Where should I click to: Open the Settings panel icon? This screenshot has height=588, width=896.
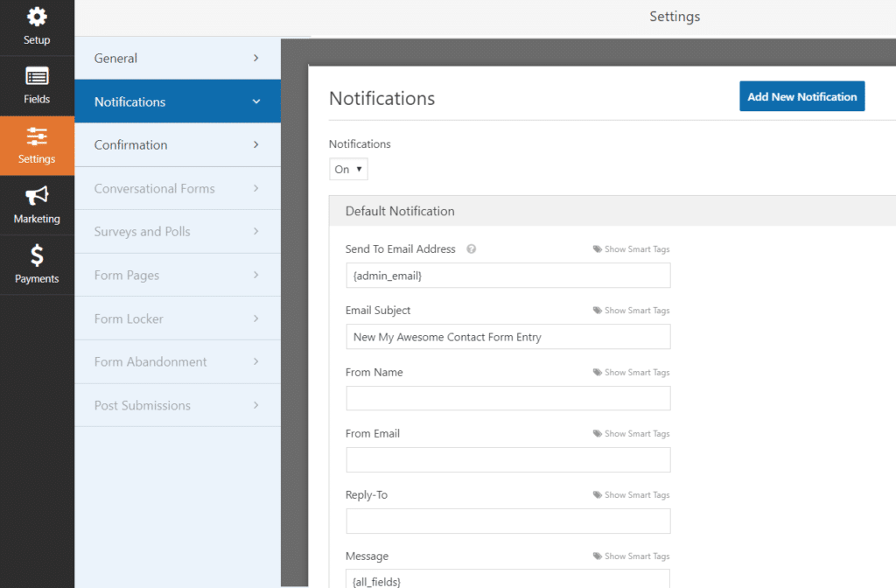36,144
